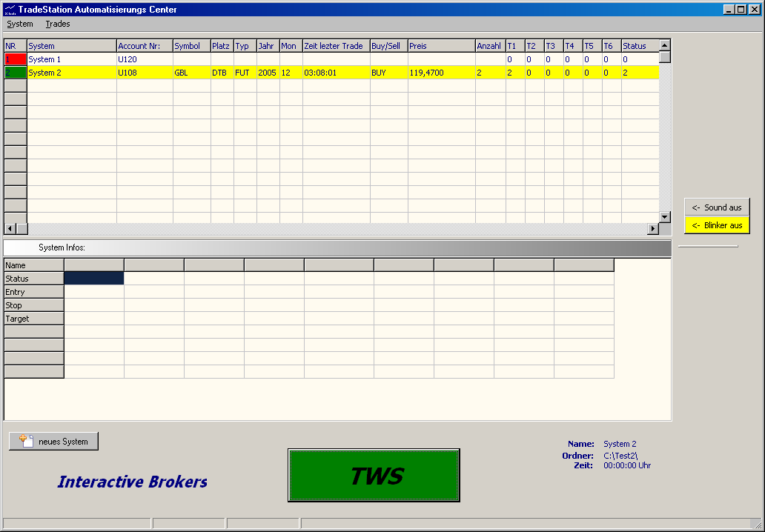Click the dark selected cell in Status row
The image size is (765, 532).
coord(94,279)
